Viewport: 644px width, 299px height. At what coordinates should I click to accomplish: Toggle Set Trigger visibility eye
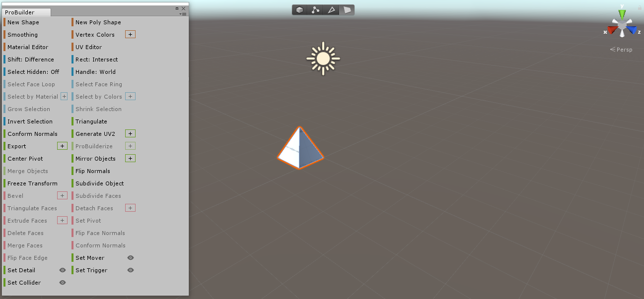(x=131, y=270)
